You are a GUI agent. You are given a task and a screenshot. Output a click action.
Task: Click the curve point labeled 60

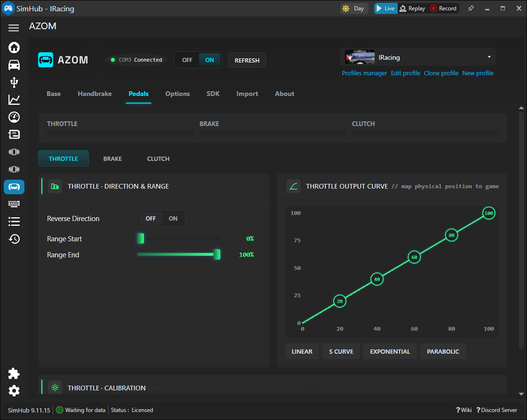pyautogui.click(x=414, y=257)
